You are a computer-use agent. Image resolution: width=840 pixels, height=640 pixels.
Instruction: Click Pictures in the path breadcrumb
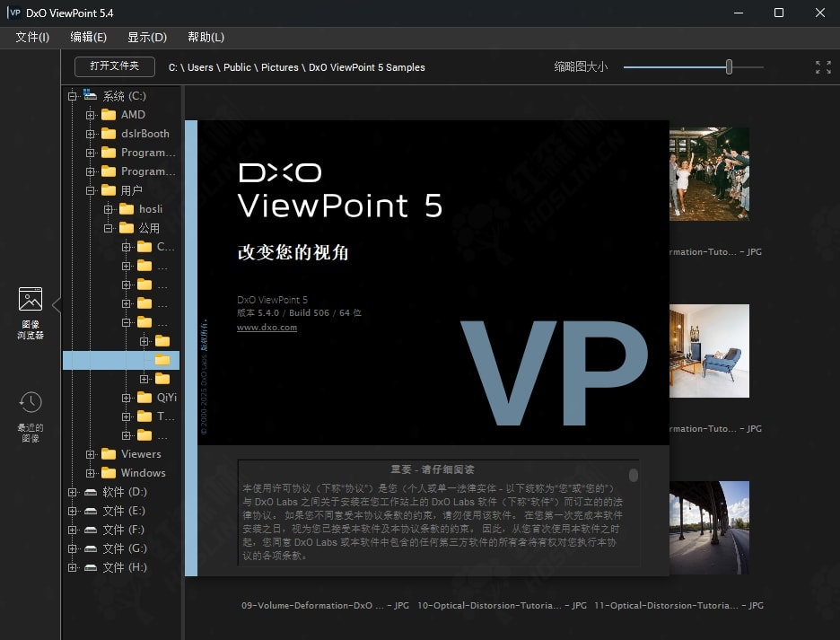pos(280,67)
